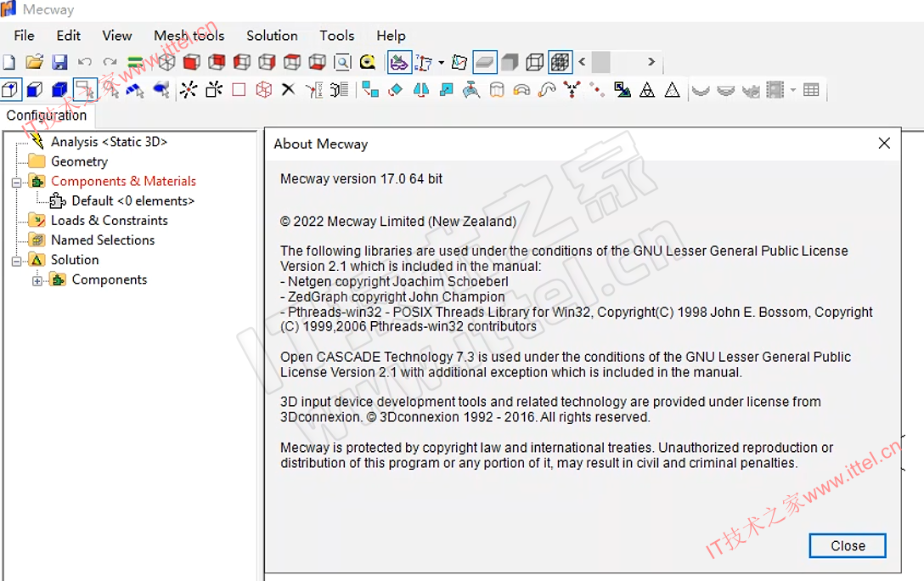Image resolution: width=924 pixels, height=581 pixels.
Task: Click the Extrude cylinder icon
Action: click(497, 89)
